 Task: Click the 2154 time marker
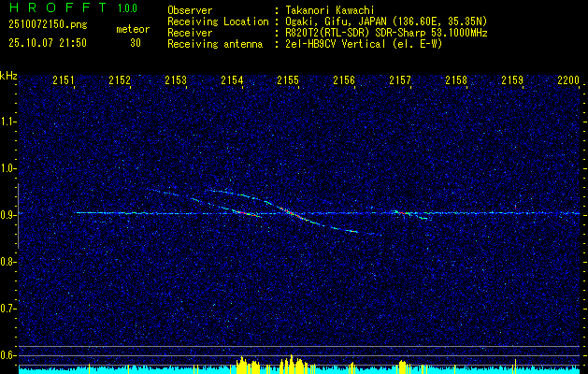click(232, 80)
